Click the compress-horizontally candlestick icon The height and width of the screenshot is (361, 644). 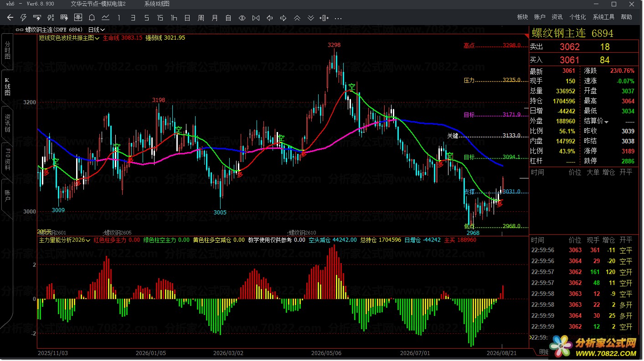[x=256, y=18]
